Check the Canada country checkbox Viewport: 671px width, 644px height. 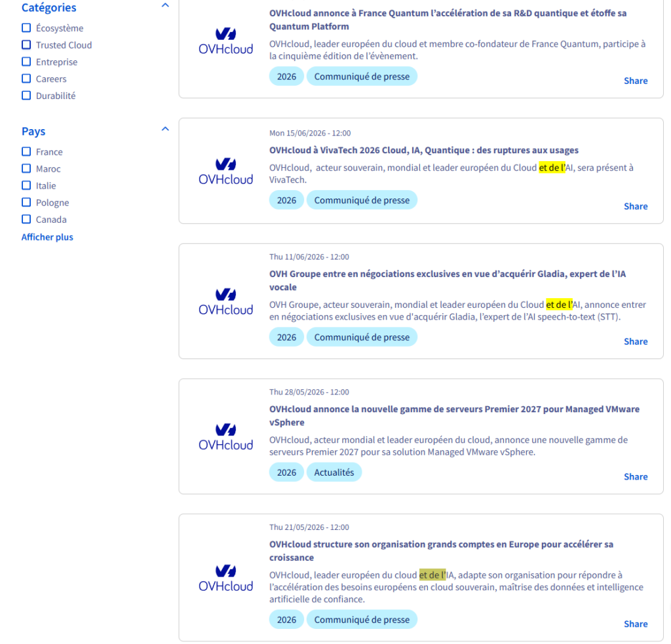pyautogui.click(x=26, y=219)
